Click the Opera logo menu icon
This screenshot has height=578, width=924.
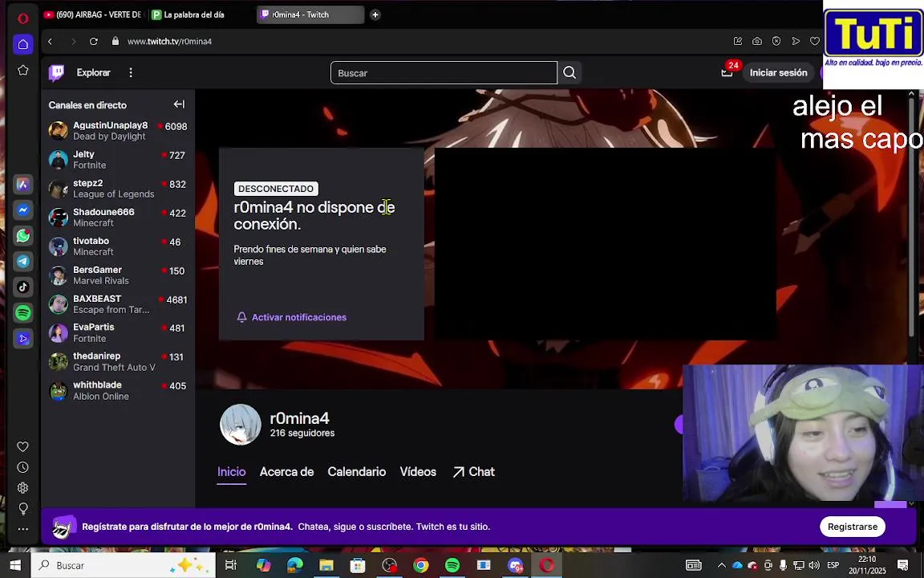point(23,19)
